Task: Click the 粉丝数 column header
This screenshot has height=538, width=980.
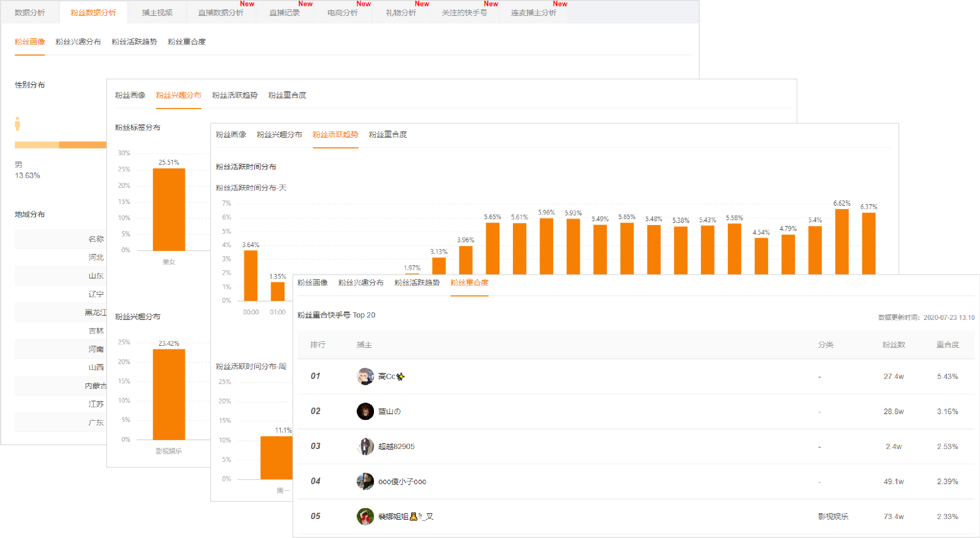Action: [894, 344]
